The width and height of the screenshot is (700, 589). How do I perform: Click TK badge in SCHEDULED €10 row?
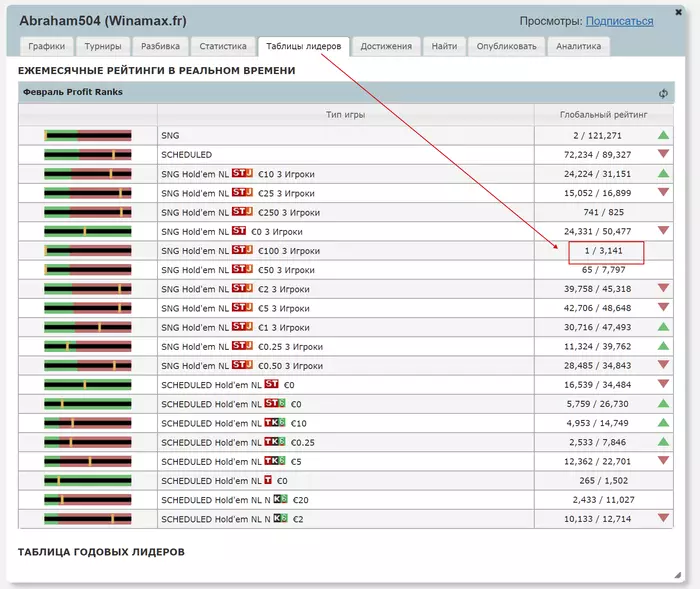point(275,422)
